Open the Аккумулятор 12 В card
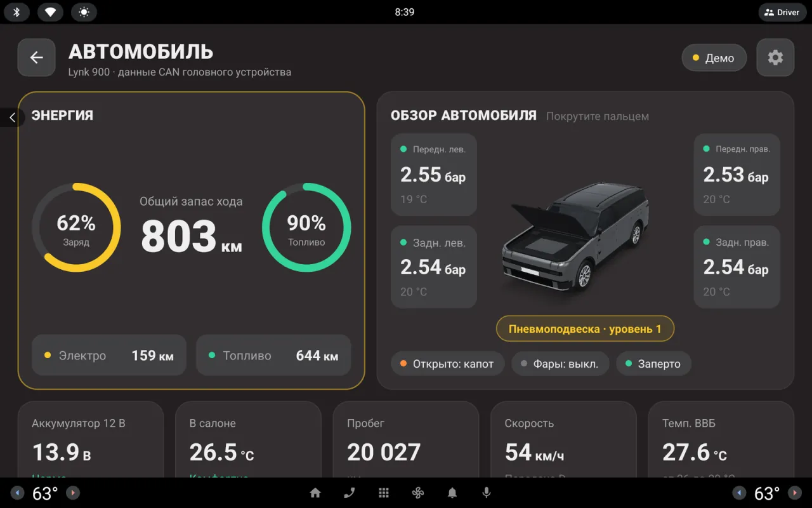The image size is (812, 508). tap(91, 439)
